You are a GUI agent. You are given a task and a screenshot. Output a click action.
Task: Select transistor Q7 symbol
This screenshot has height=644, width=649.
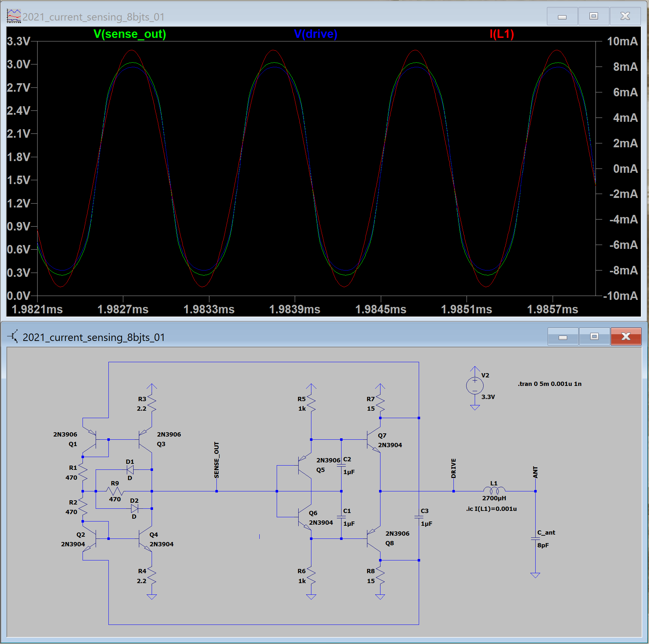point(374,439)
